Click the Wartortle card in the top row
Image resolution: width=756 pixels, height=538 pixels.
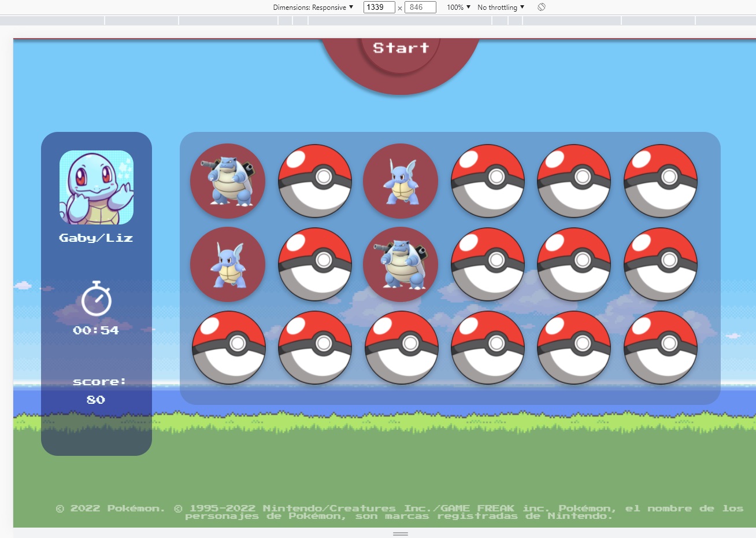[401, 181]
